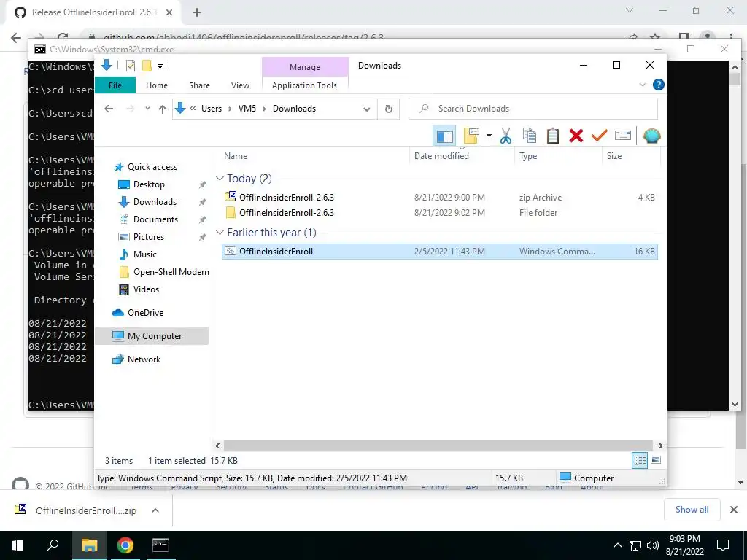The width and height of the screenshot is (747, 560).
Task: Select OfflineInsiderEnroll command script file
Action: 439,252
